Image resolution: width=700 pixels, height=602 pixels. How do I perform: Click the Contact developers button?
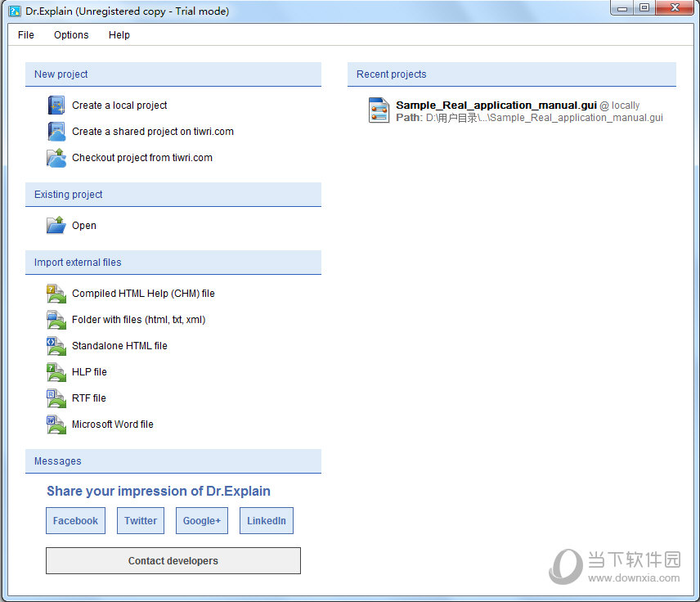[173, 561]
